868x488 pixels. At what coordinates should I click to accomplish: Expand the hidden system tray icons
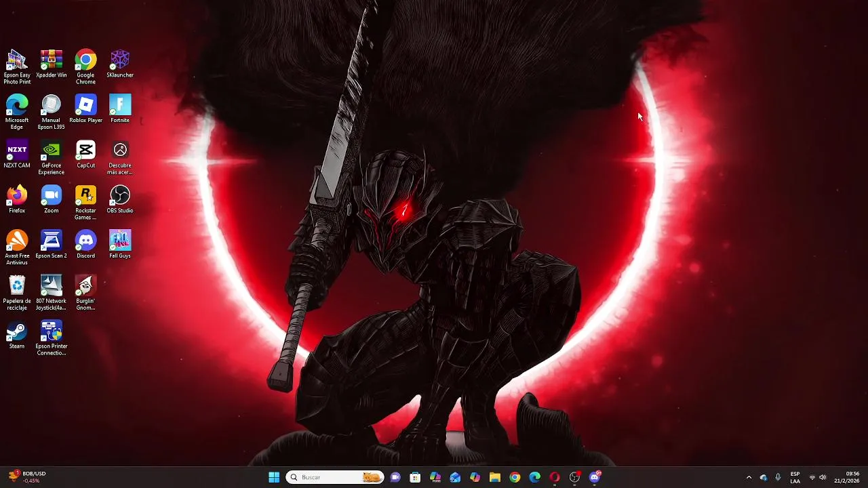pyautogui.click(x=749, y=477)
